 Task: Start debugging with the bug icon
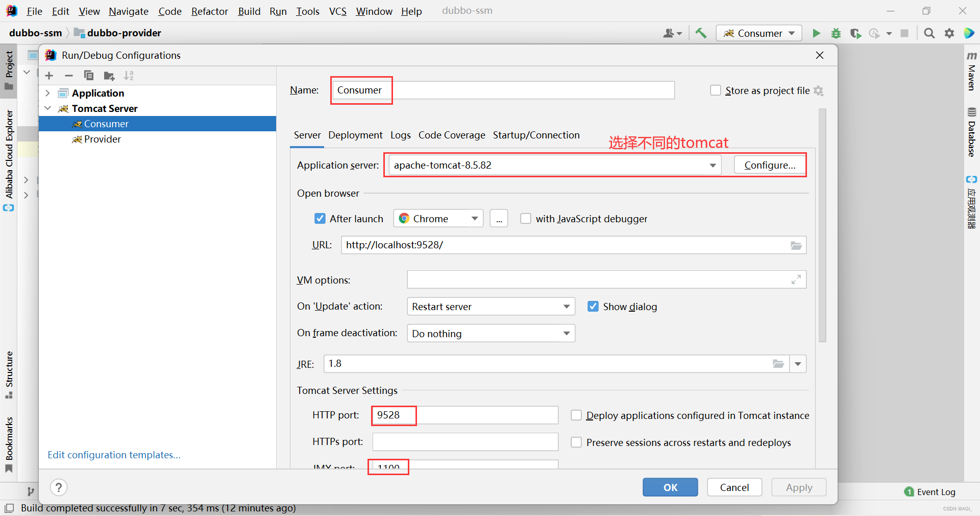tap(836, 33)
